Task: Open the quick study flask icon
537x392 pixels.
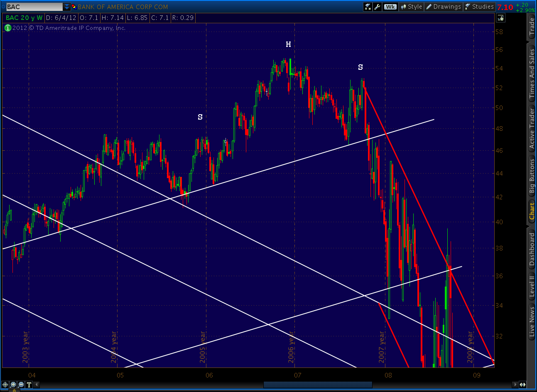Action: (368, 7)
